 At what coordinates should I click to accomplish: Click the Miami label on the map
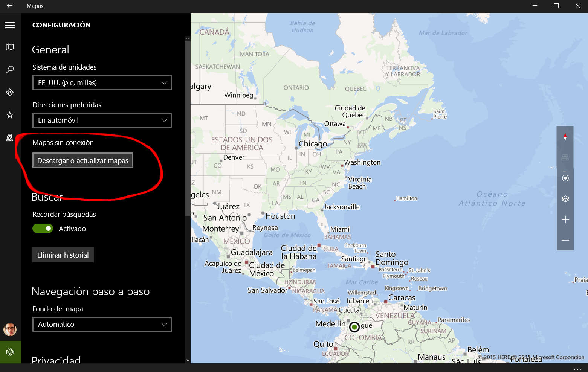click(x=340, y=229)
